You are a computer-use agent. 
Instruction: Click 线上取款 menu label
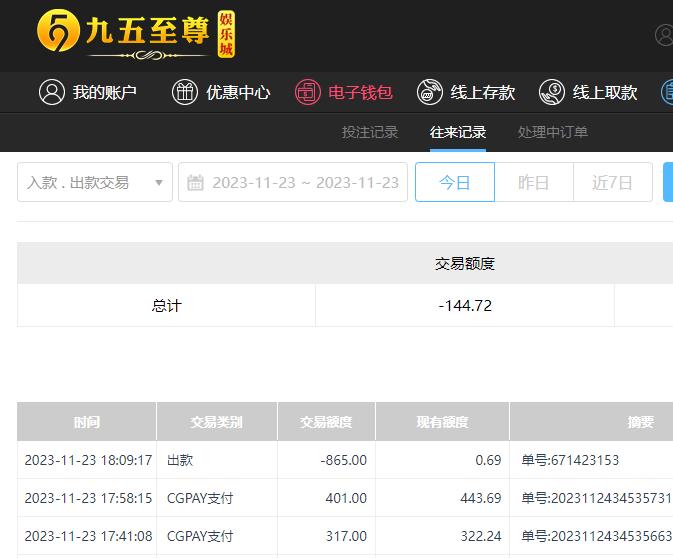[605, 92]
